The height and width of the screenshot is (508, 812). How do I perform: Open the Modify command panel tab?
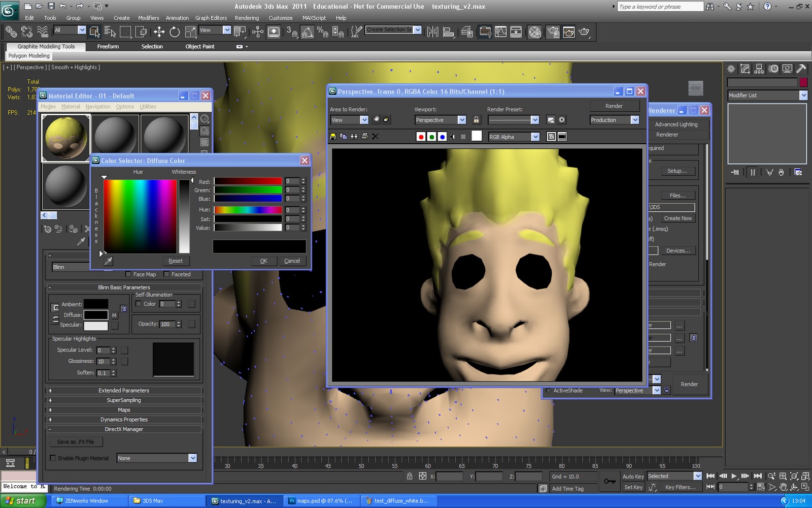(x=745, y=69)
